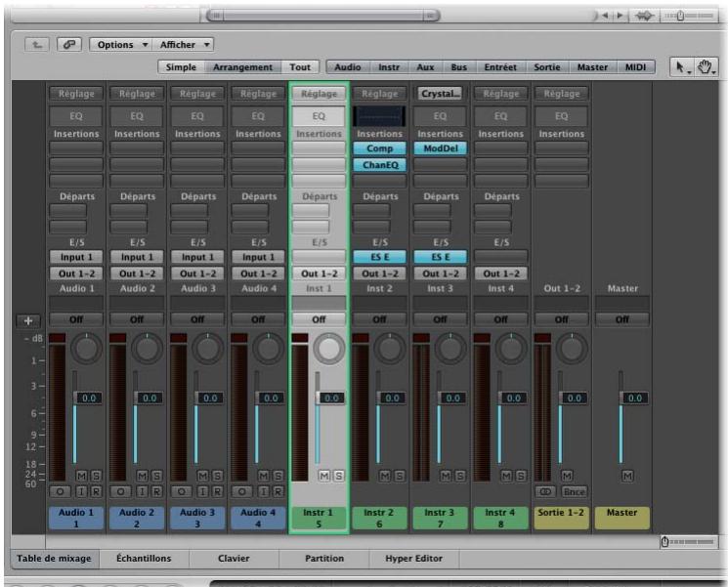Adjust the pan knob on Audio 1 strip
Screen dimensions: 728x587
[86, 348]
